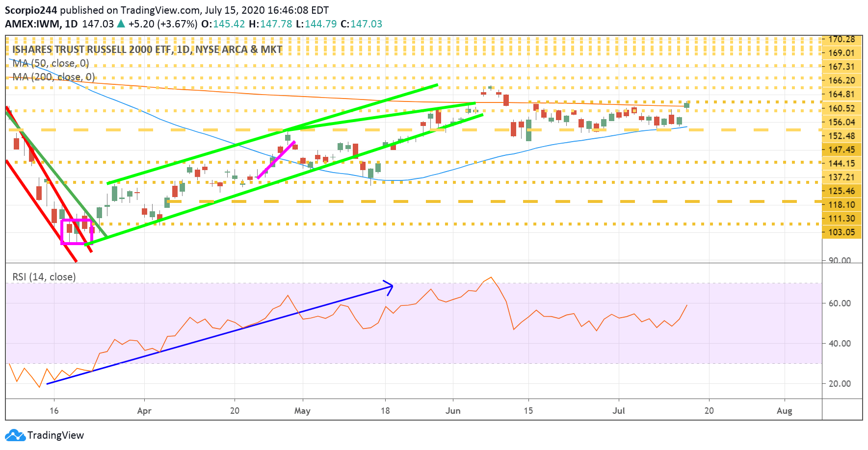The width and height of the screenshot is (868, 450).
Task: Click the Jun label on time axis
Action: pyautogui.click(x=453, y=411)
